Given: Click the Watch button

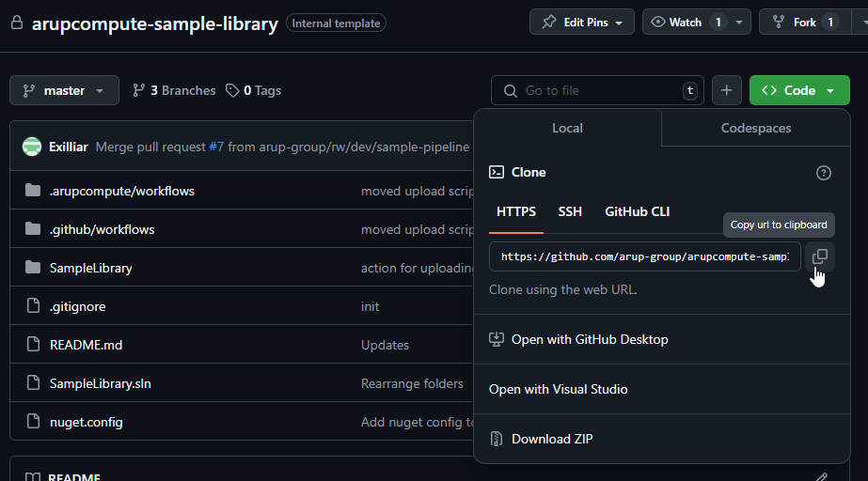Looking at the screenshot, I should click(685, 23).
